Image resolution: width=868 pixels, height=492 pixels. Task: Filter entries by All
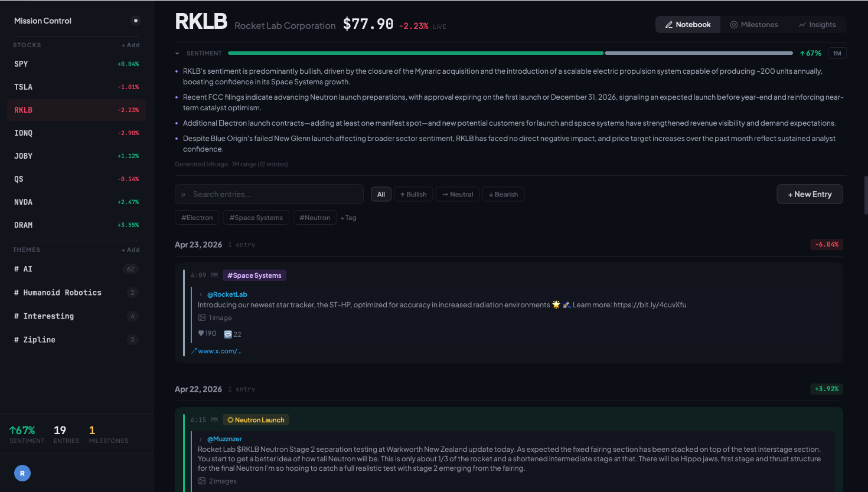[381, 194]
